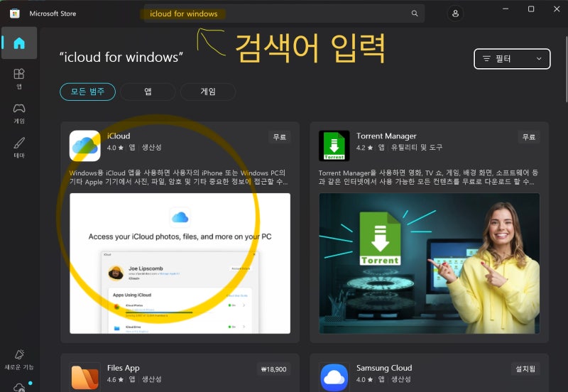Screen dimensions: 568x392
Task: Click the search magnifier icon
Action: 415,13
